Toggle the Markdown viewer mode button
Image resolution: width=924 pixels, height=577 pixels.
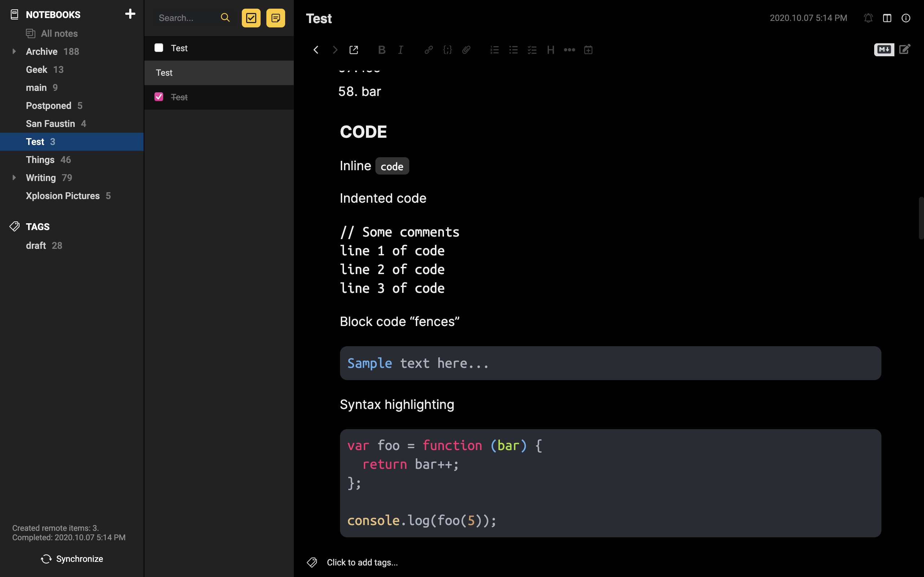coord(884,50)
